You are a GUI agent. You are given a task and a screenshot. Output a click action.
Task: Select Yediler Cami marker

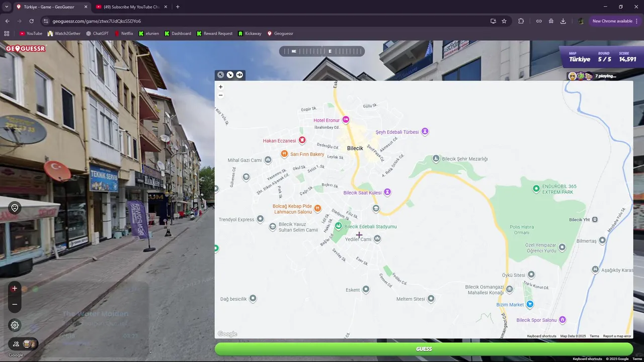(x=377, y=239)
